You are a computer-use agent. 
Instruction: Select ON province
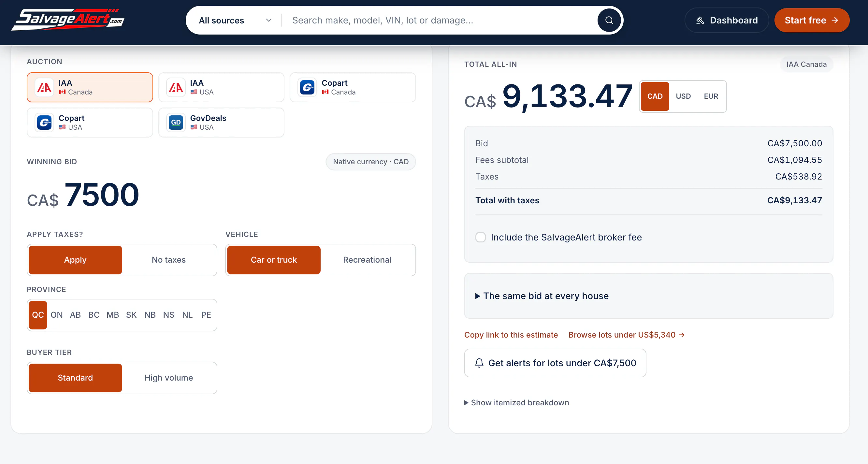point(57,315)
